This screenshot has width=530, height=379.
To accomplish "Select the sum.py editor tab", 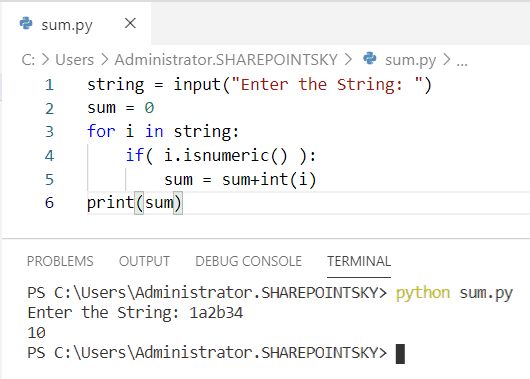I will coord(76,24).
